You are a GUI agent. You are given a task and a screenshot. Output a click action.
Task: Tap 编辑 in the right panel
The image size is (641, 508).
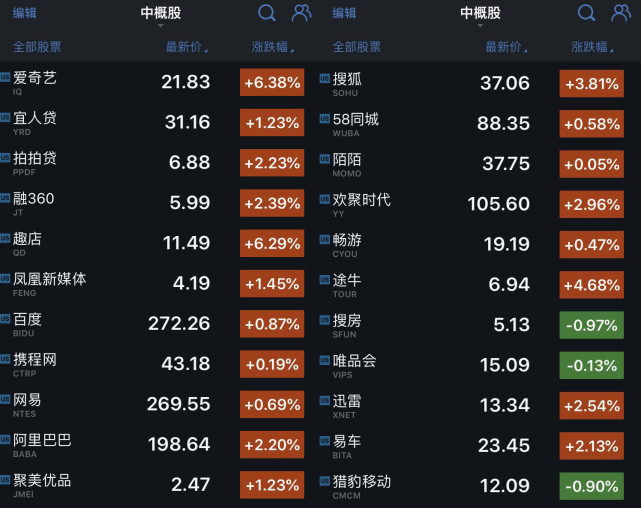point(344,13)
